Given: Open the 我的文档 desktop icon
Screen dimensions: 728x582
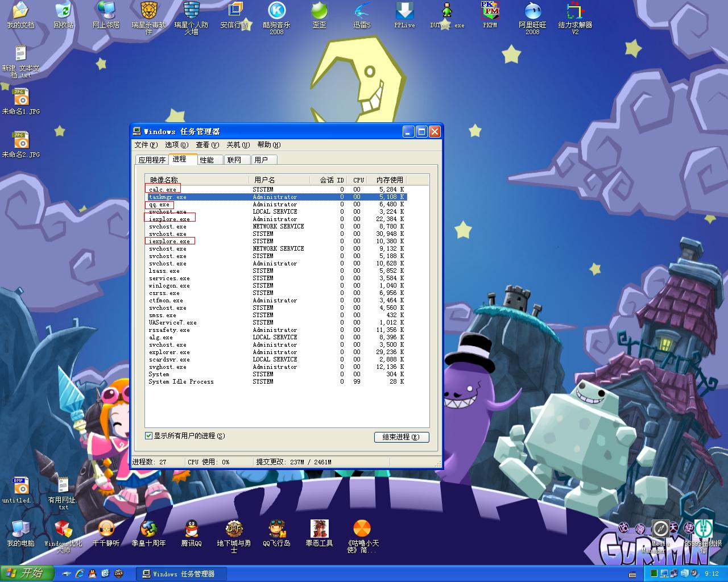Looking at the screenshot, I should pyautogui.click(x=20, y=15).
